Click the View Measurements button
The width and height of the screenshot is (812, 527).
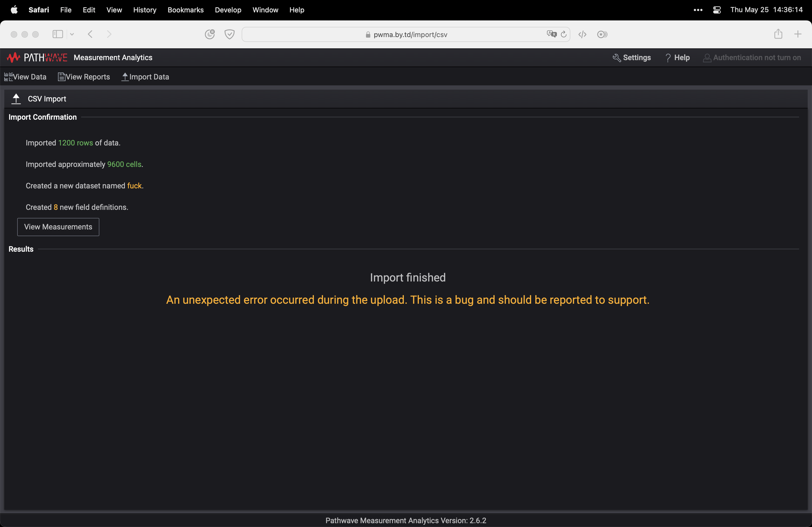point(58,227)
